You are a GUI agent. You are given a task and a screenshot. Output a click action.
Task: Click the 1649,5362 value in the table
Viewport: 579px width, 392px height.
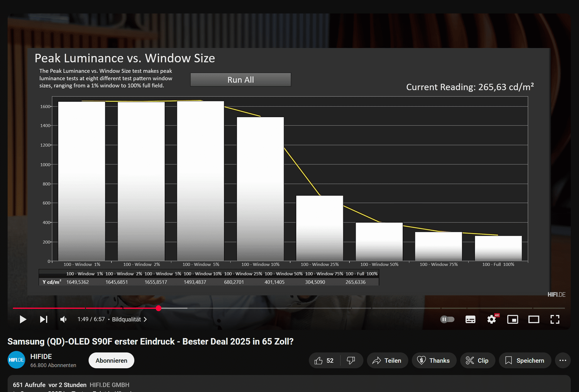point(78,282)
